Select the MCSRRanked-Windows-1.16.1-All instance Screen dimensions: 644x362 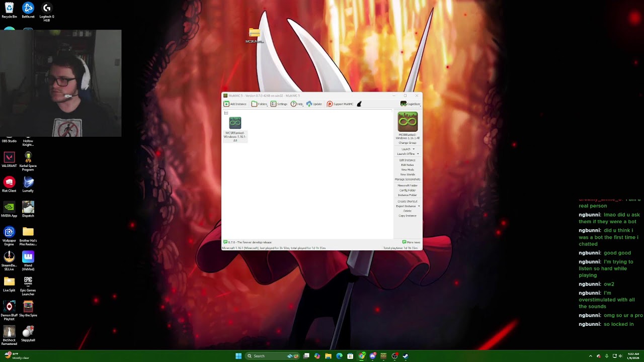tap(235, 130)
